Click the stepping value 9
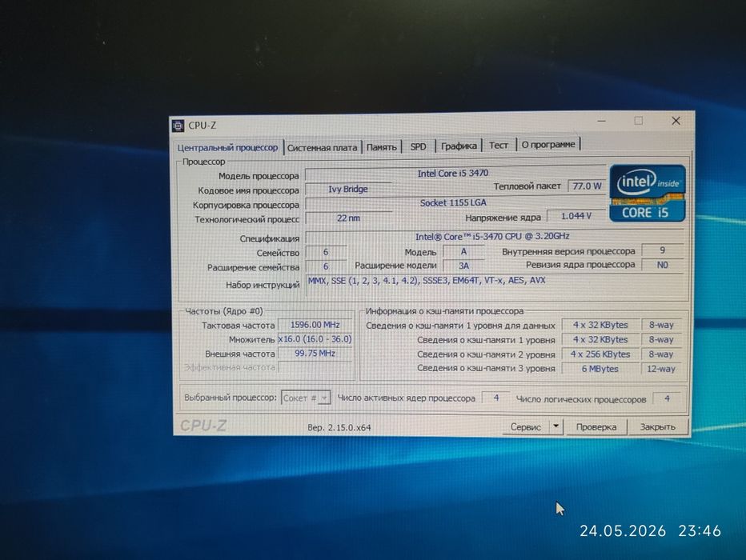746x560 pixels. click(662, 250)
